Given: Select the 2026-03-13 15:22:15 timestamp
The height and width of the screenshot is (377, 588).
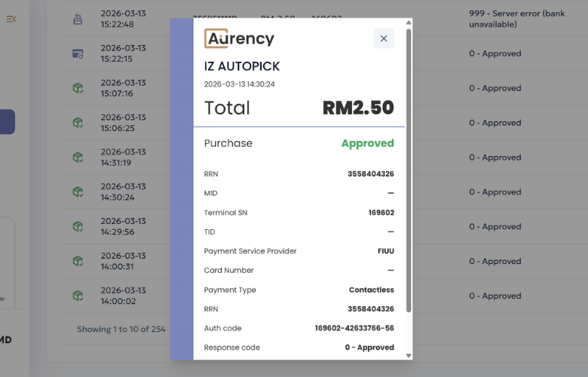Looking at the screenshot, I should point(123,54).
